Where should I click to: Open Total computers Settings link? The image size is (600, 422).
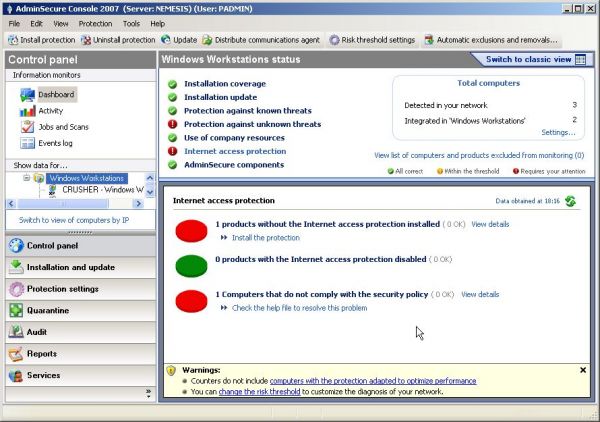558,132
